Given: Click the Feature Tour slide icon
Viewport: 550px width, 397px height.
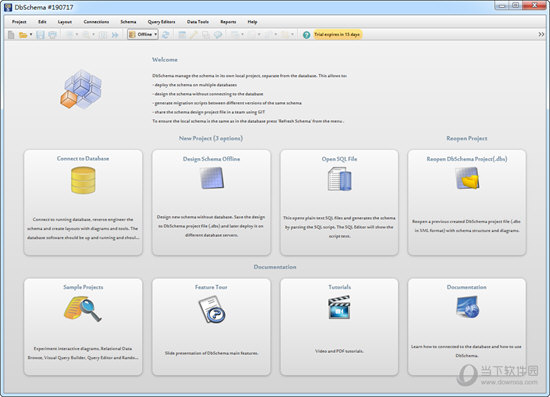Looking at the screenshot, I should click(x=212, y=310).
